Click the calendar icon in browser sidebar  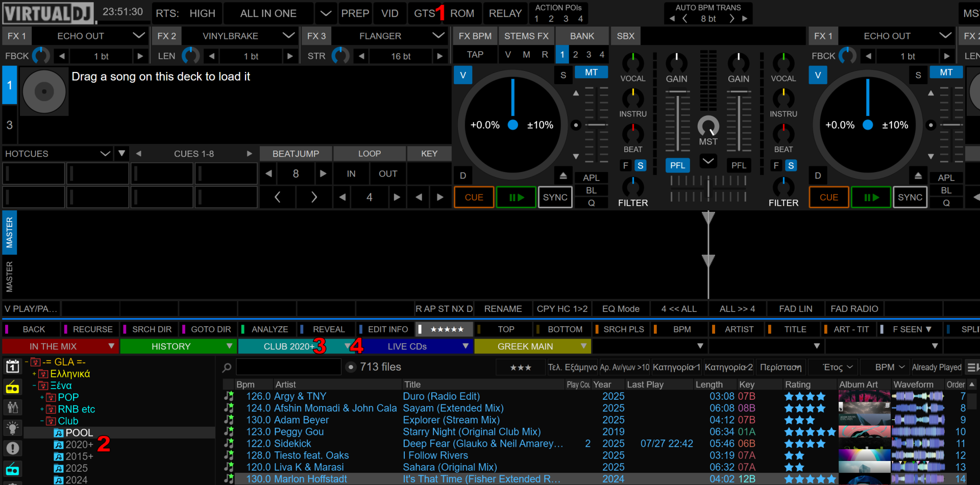click(x=12, y=366)
